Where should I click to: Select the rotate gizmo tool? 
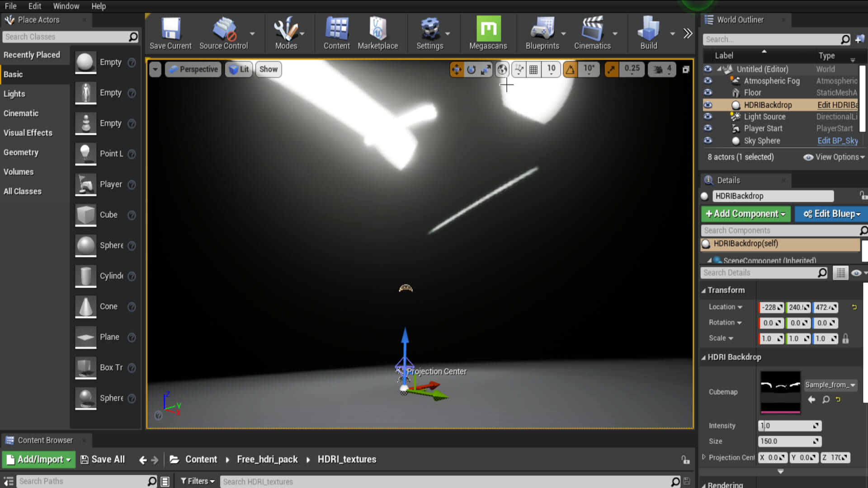click(471, 69)
